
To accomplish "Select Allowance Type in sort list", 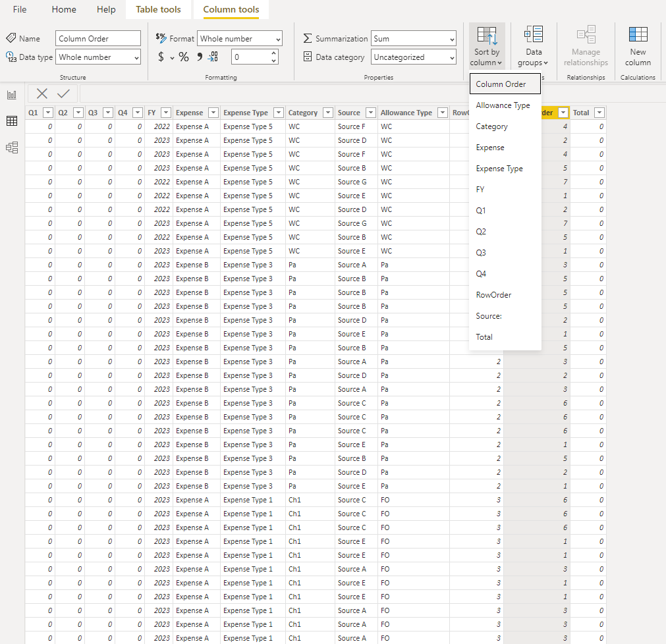I will [x=505, y=105].
